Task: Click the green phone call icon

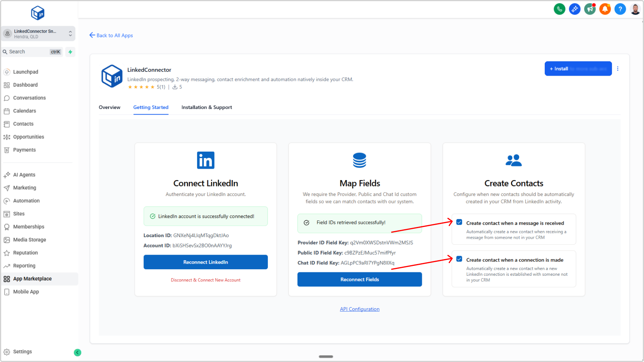Action: click(x=559, y=9)
